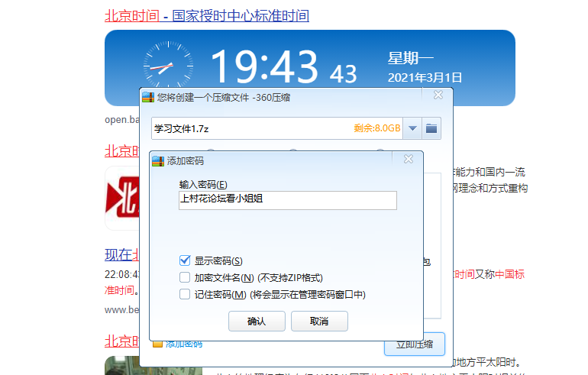588x375 pixels.
Task: Close the 360压缩 create archive window
Action: click(x=438, y=95)
